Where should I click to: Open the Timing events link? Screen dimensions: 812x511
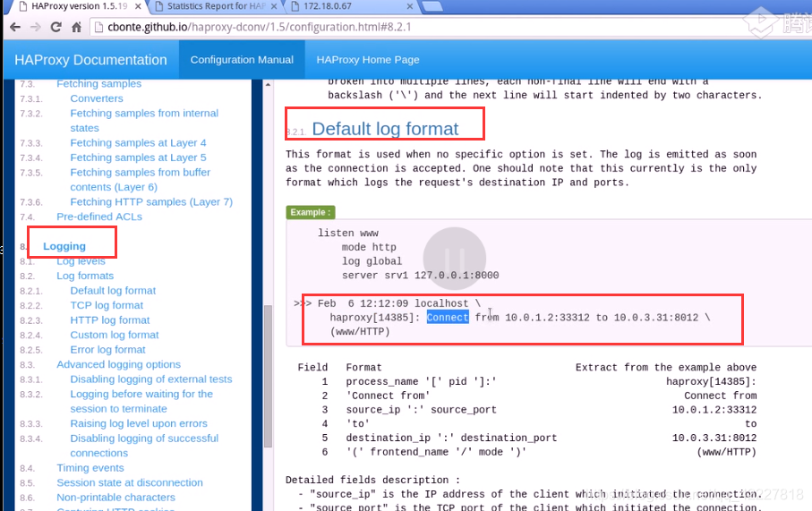[90, 467]
